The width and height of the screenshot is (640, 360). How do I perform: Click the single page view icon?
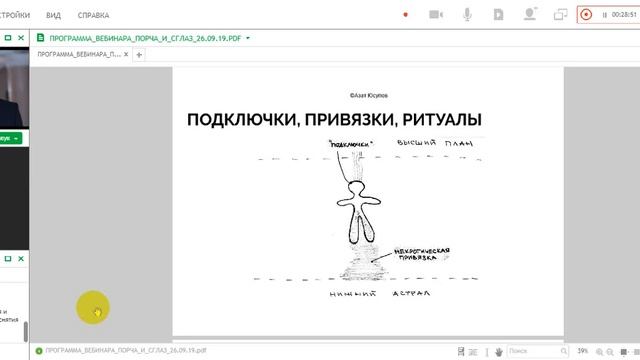pyautogui.click(x=461, y=351)
